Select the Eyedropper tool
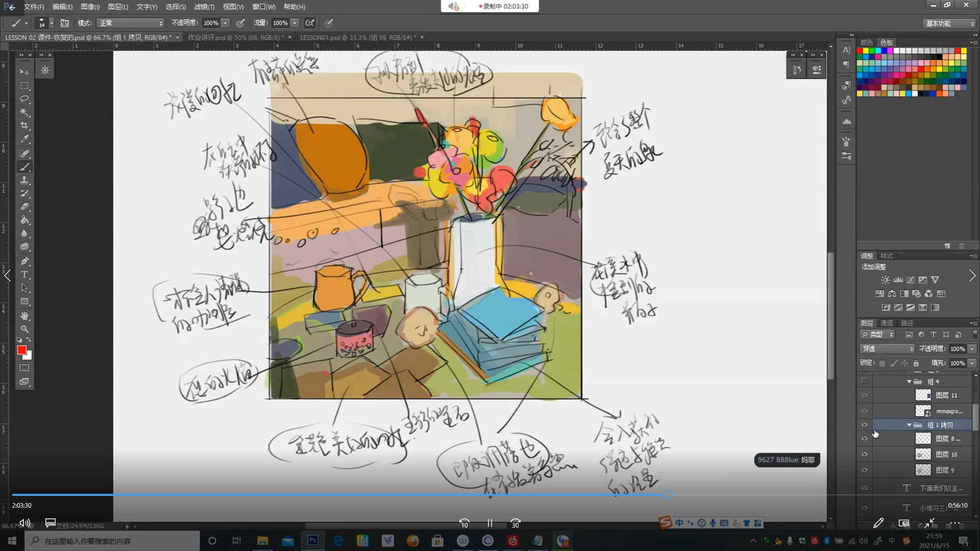 coord(24,139)
